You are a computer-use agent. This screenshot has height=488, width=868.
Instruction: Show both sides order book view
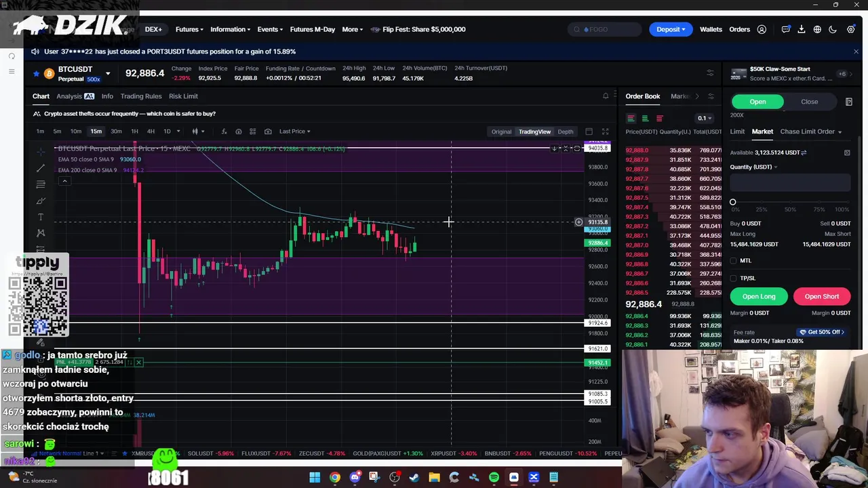tap(631, 119)
